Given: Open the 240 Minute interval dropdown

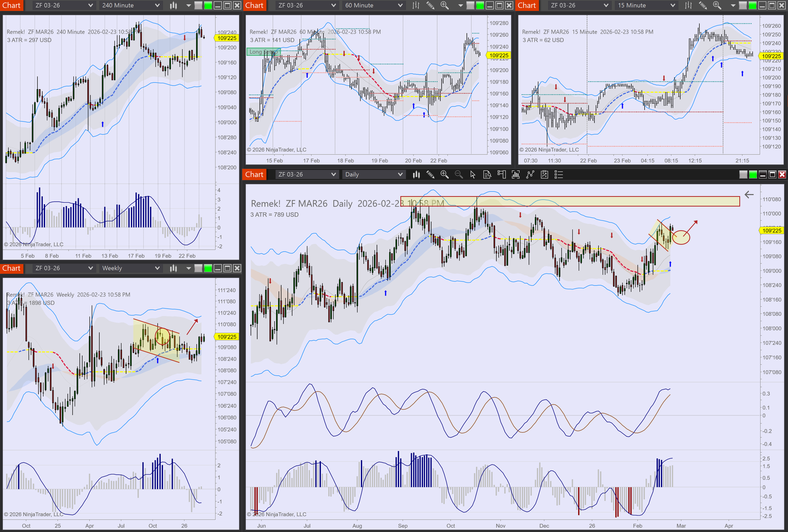Looking at the screenshot, I should pyautogui.click(x=130, y=5).
